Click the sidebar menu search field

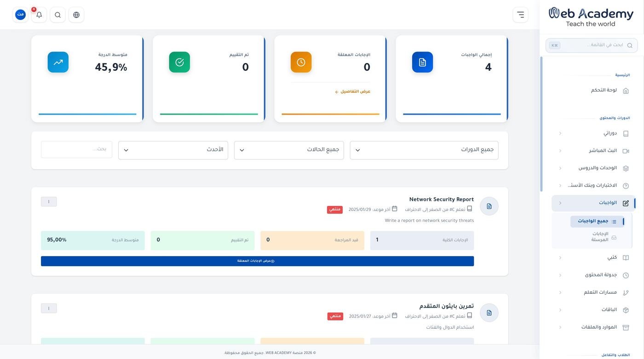pyautogui.click(x=592, y=45)
